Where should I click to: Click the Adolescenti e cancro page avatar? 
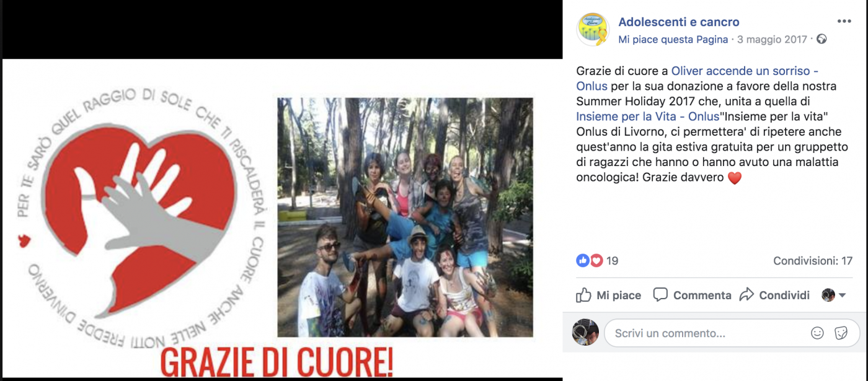(x=593, y=30)
